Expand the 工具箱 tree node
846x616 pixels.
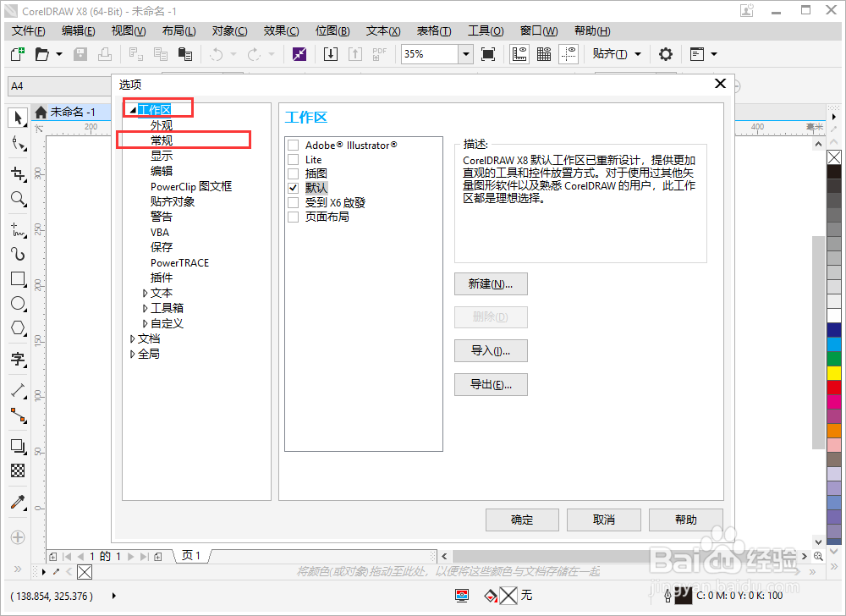[146, 308]
